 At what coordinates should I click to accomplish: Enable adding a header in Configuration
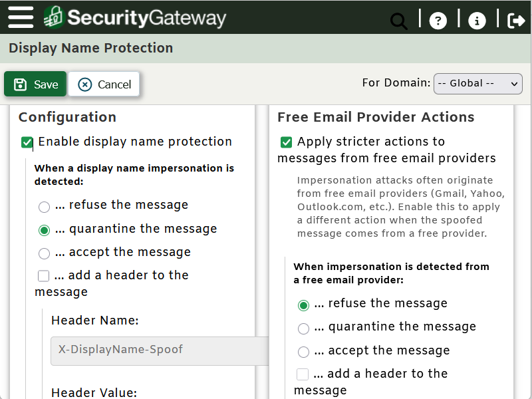pos(43,275)
